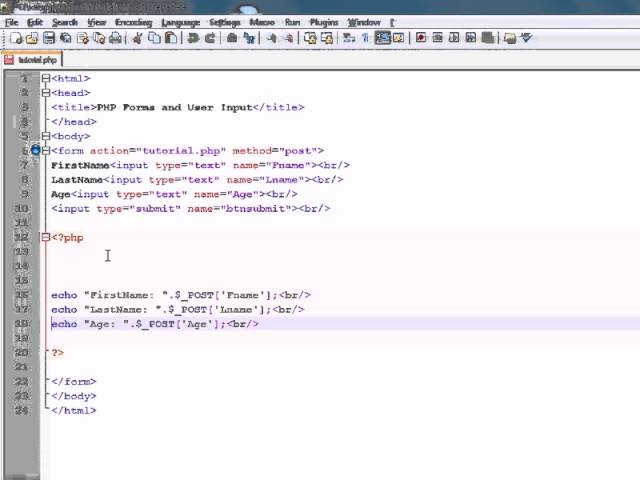Click the highlighted echo "Age: " line

click(155, 324)
